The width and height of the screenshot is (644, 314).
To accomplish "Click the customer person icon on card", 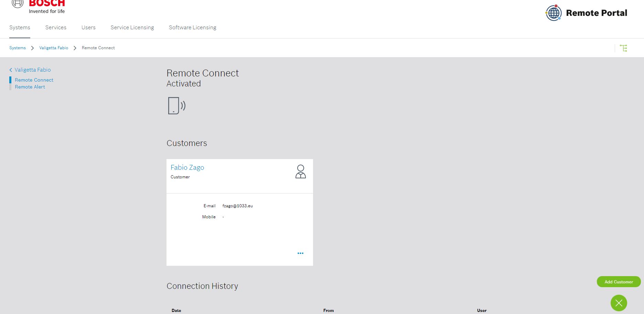I will tap(301, 171).
